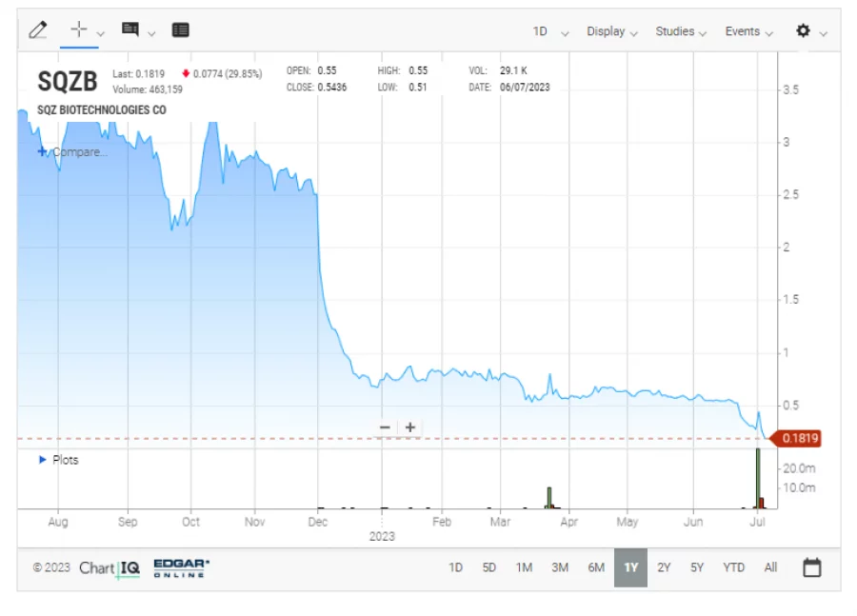The image size is (857, 616).
Task: Click the 0.1819 last price marker
Action: click(x=799, y=438)
